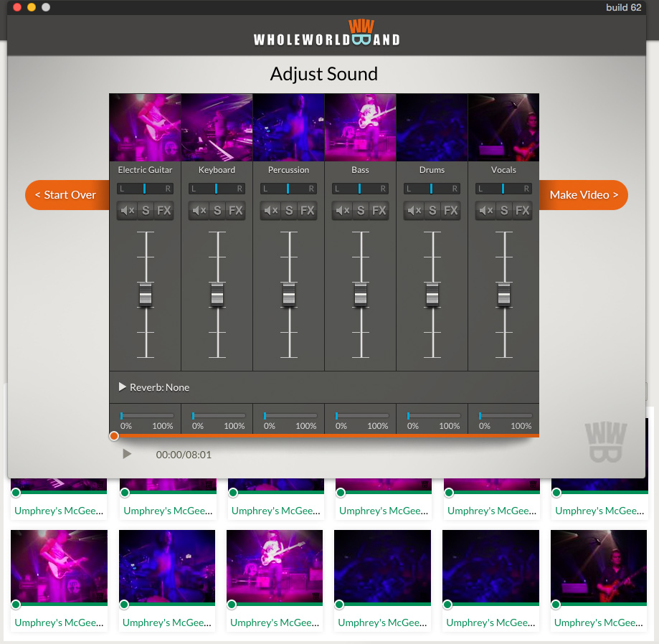659x644 pixels.
Task: Open FX for Bass
Action: [379, 211]
